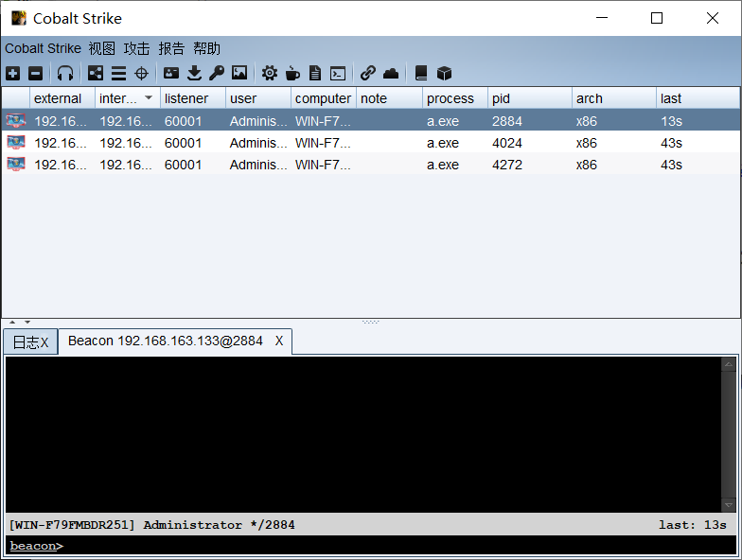Open the 帮助 menu

click(206, 48)
